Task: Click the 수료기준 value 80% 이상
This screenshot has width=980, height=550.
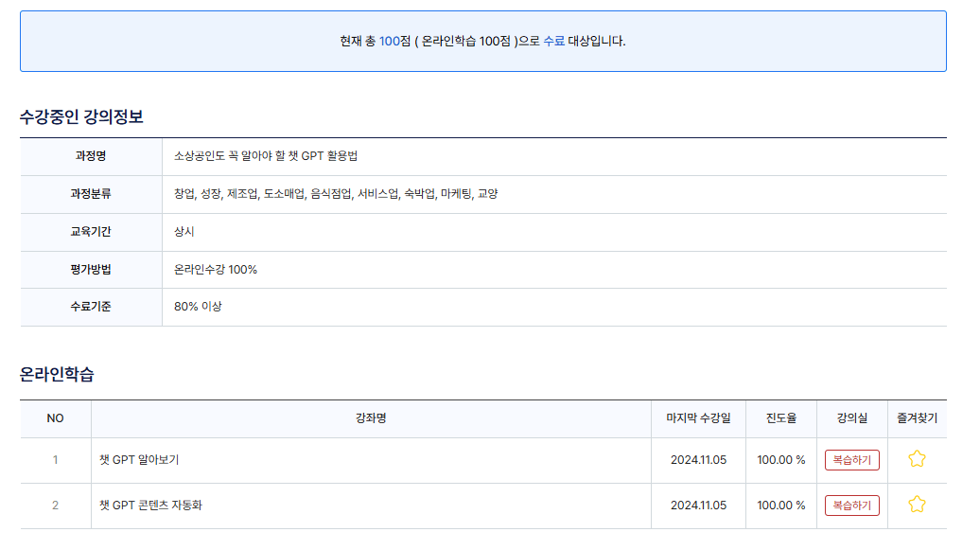Action: (x=198, y=307)
